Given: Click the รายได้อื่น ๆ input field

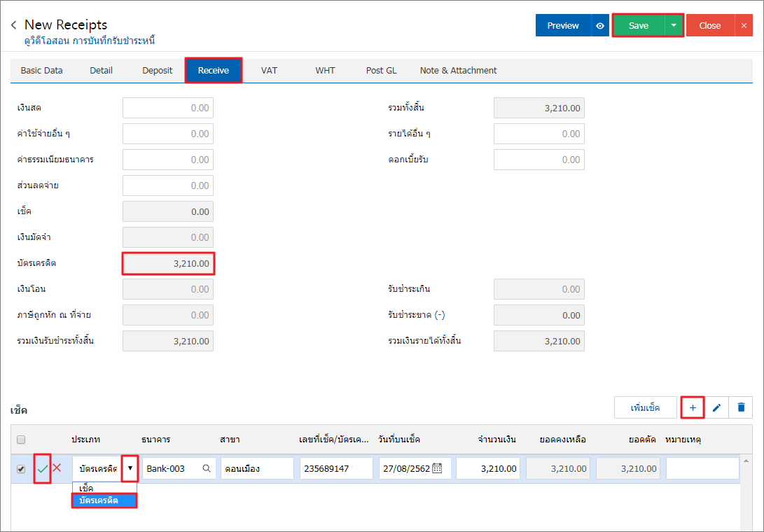Looking at the screenshot, I should click(x=539, y=134).
